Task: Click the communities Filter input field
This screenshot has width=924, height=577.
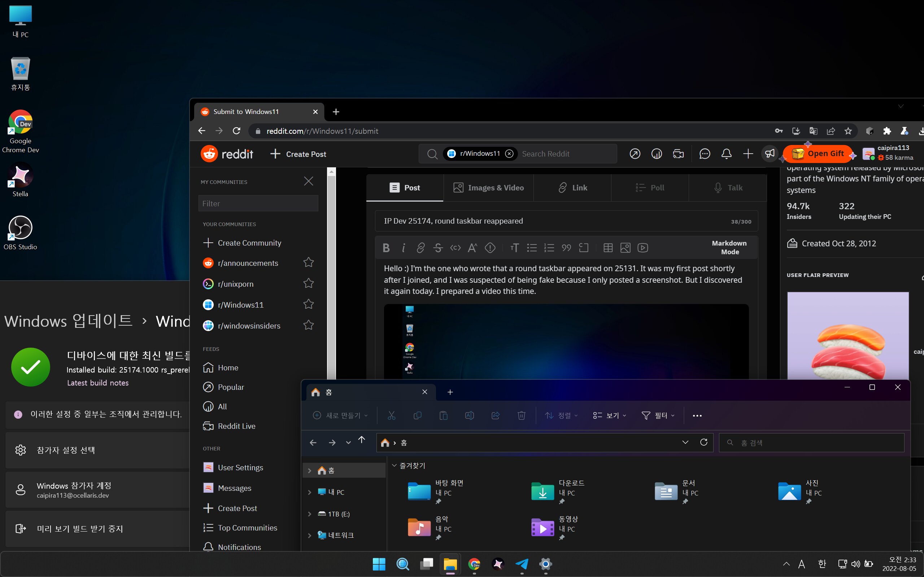Action: [258, 203]
